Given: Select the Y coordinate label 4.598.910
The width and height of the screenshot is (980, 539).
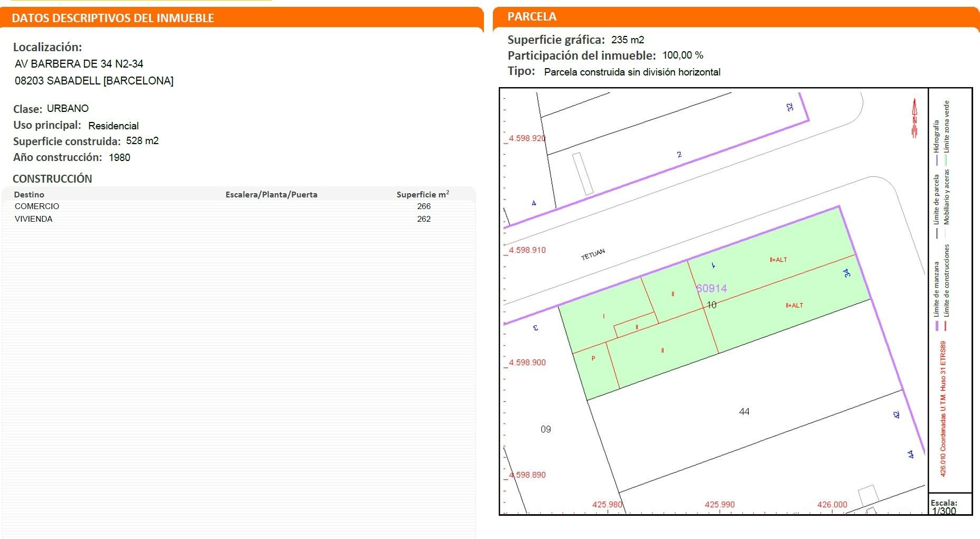Looking at the screenshot, I should click(x=527, y=250).
